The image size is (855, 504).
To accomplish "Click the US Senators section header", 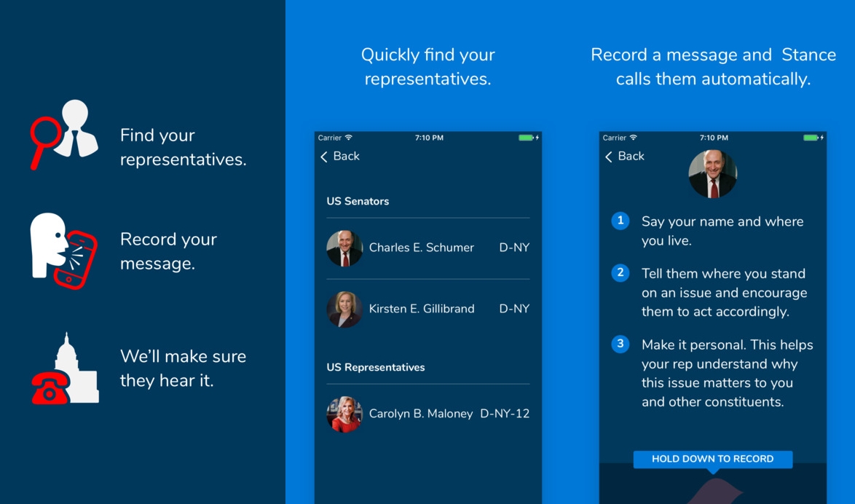I will coord(358,201).
